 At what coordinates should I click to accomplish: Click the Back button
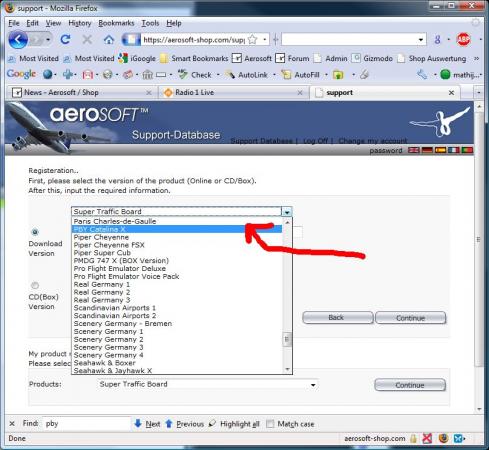click(x=338, y=318)
